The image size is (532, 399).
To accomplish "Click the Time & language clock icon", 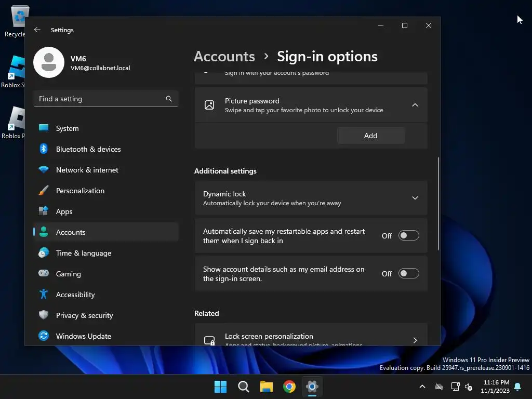I will [x=44, y=253].
